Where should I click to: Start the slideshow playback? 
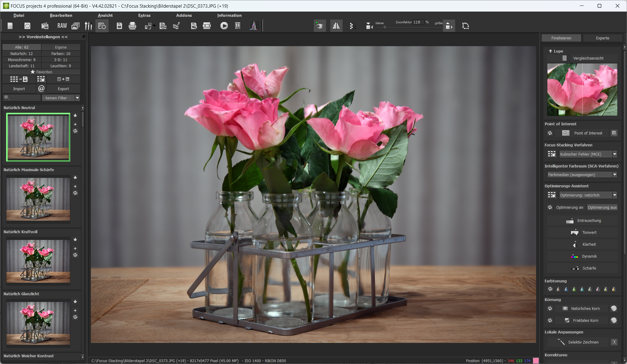224,26
